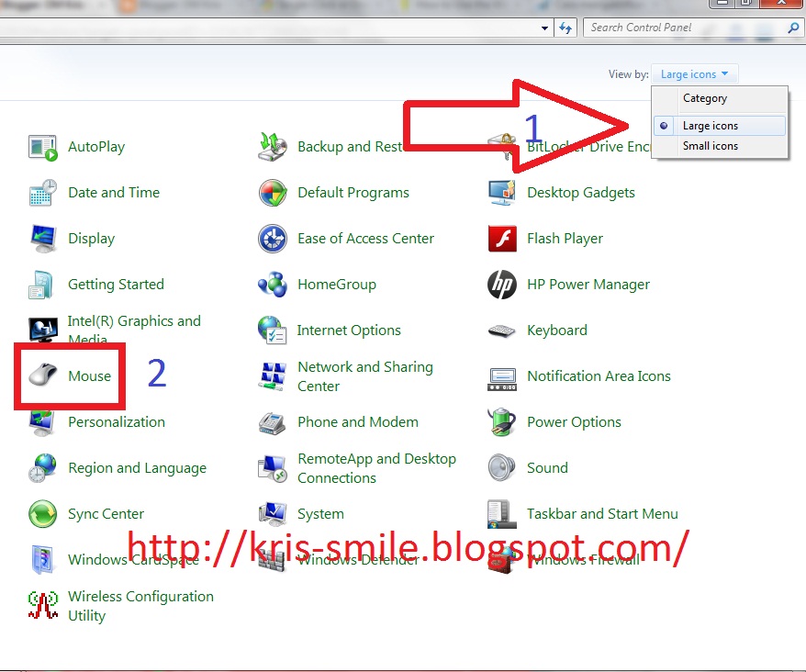The height and width of the screenshot is (672, 806).
Task: Launch HP Power Manager
Action: coord(586,285)
